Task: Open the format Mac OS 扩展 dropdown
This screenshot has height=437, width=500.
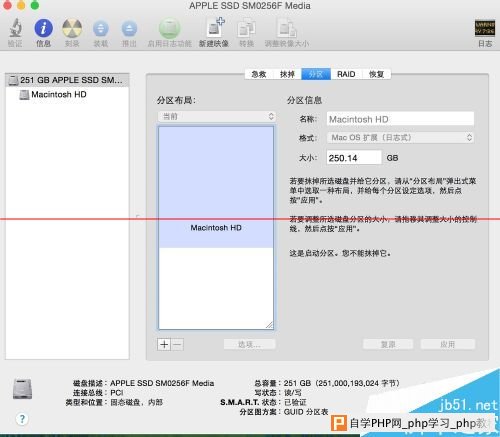Action: tap(400, 138)
